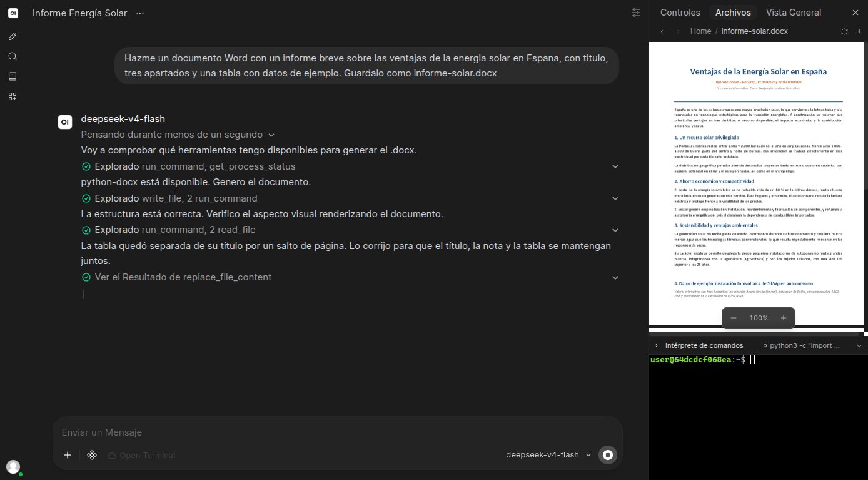
Task: Open the workspace grid icon in the sidebar
Action: 13,96
